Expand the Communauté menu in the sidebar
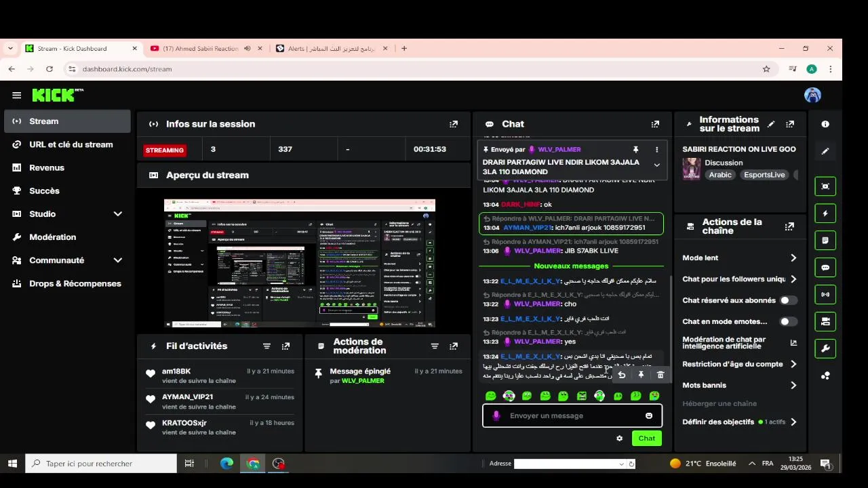 coord(117,260)
